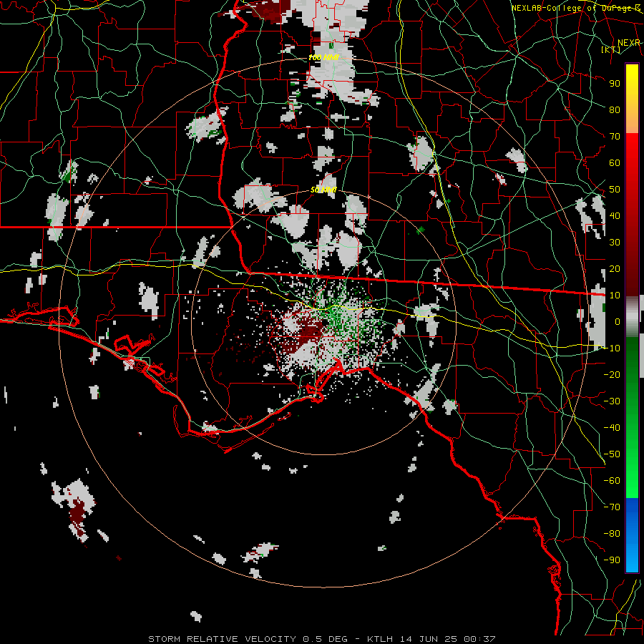
Task: Click the -70 value on velocity scale
Action: pyautogui.click(x=612, y=507)
